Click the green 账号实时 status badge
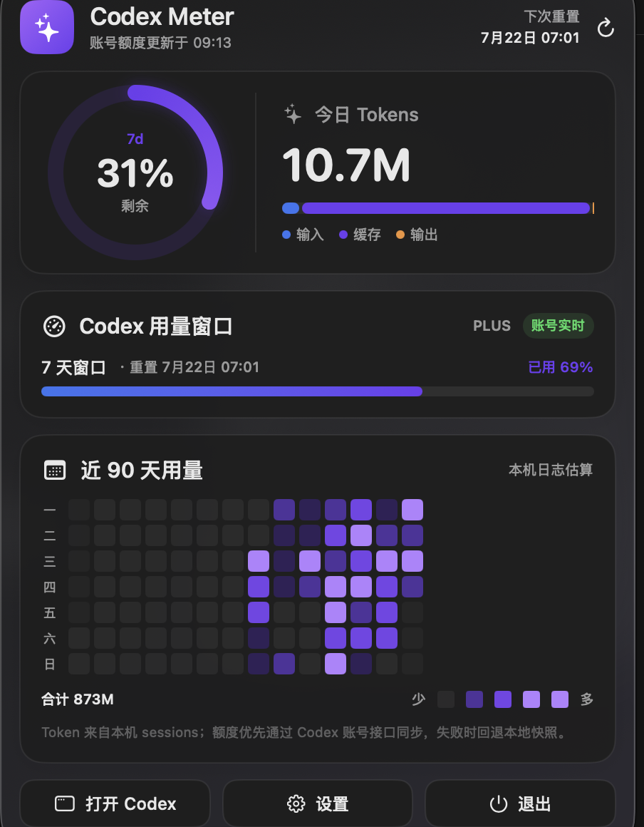Image resolution: width=644 pixels, height=827 pixels. click(x=558, y=325)
